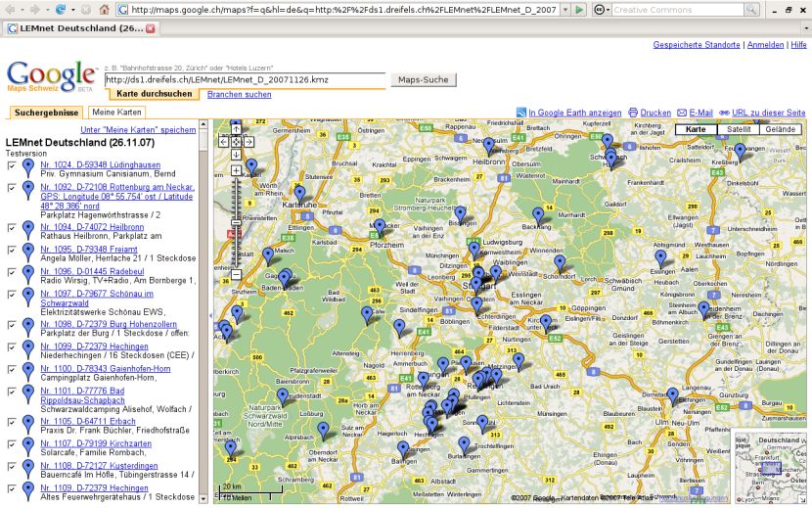Select the map pin near Pforzheim

tap(380, 227)
